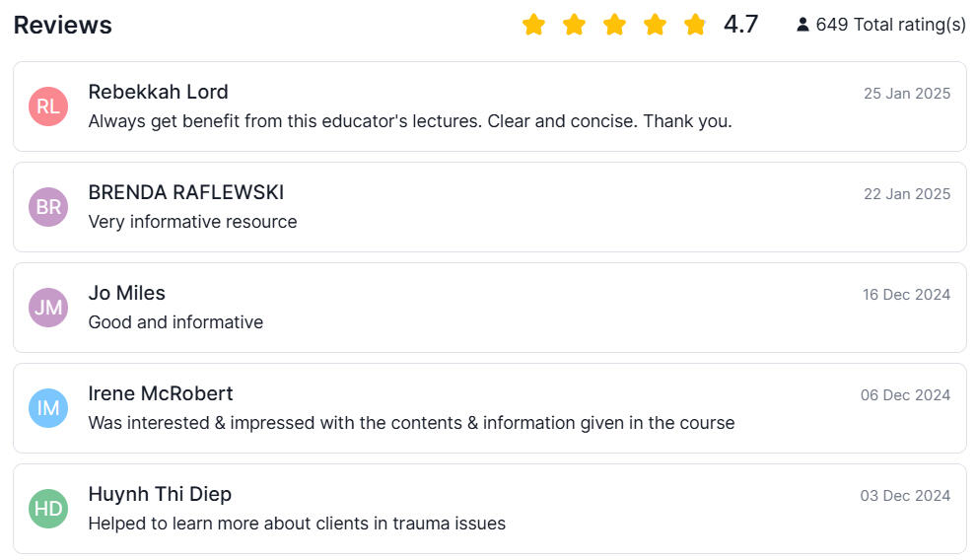This screenshot has width=976, height=560.
Task: Click the RL avatar for Rebekkah Lord
Action: 48,106
